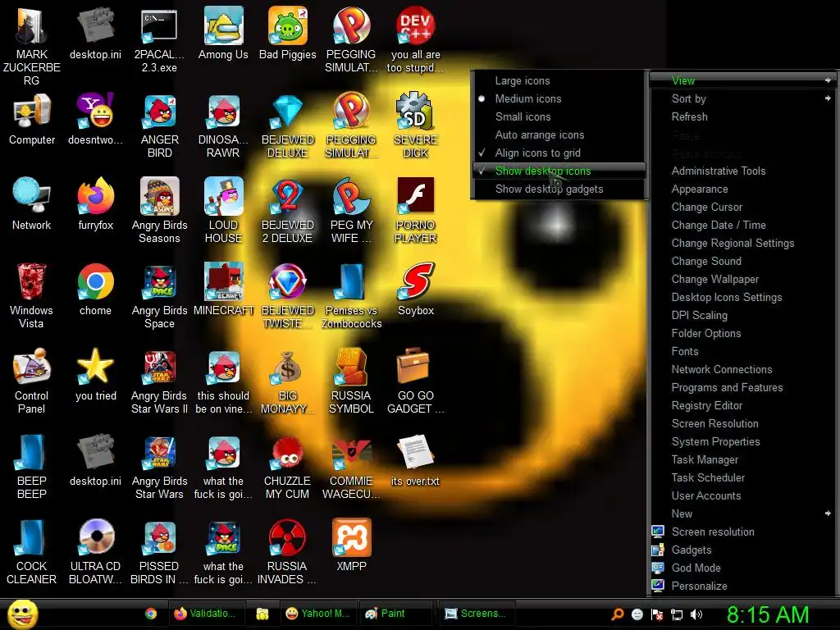Screen dimensions: 840x630
Task: Select the XMPP desktop icon
Action: [351, 546]
